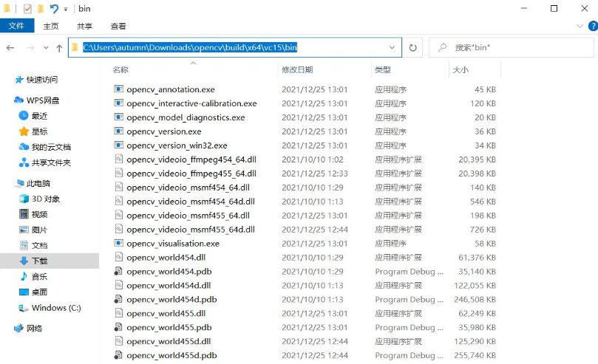Image resolution: width=598 pixels, height=364 pixels.
Task: Switch to the 共享 ribbon tab
Action: coord(84,26)
